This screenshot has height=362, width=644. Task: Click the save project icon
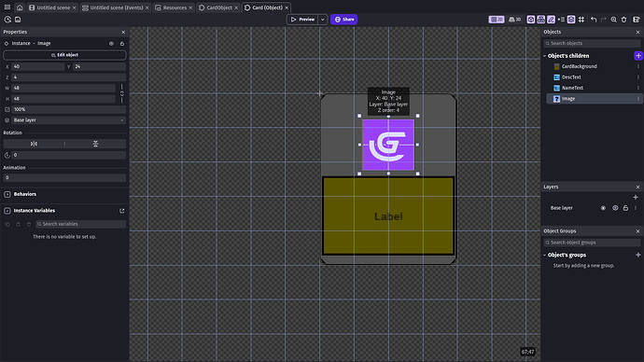coord(18,20)
